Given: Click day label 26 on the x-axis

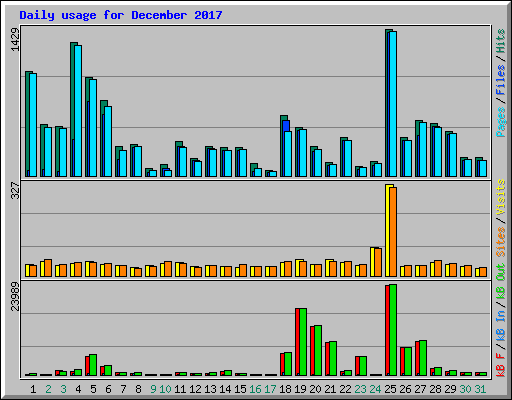Looking at the screenshot, I should (405, 389).
